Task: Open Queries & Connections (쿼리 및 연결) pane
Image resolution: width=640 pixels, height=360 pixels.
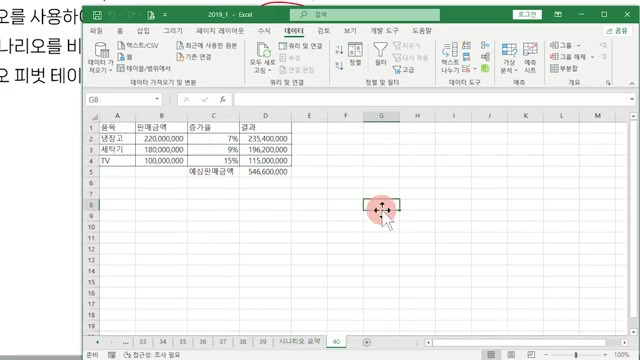Action: pos(300,46)
